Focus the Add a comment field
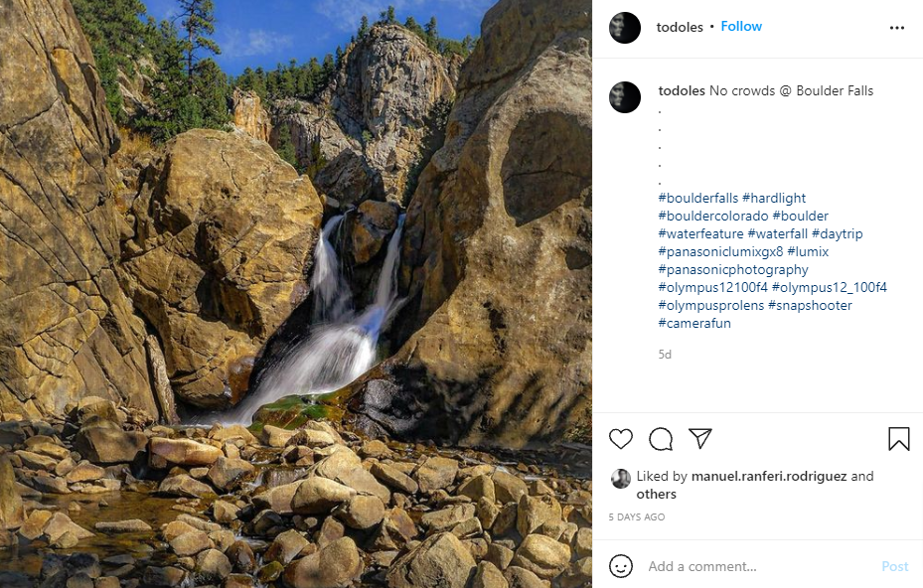Screen dimensions: 923x588 (755, 566)
